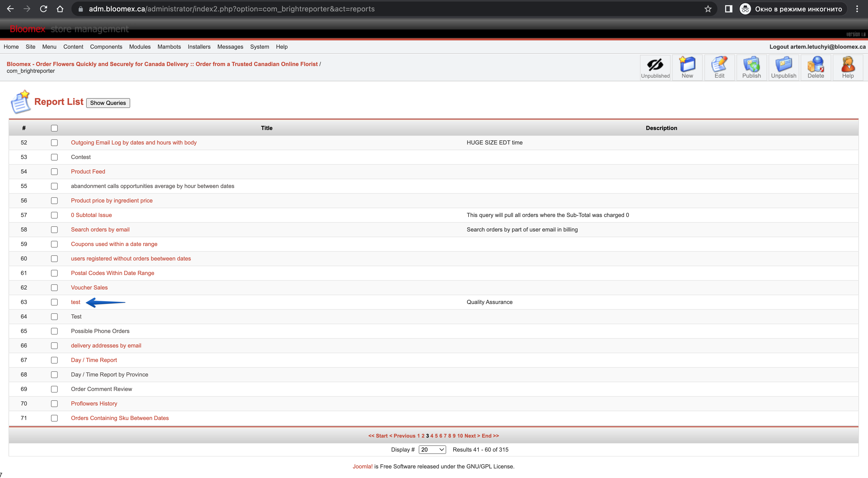Click the Show Queries button

pyautogui.click(x=108, y=103)
